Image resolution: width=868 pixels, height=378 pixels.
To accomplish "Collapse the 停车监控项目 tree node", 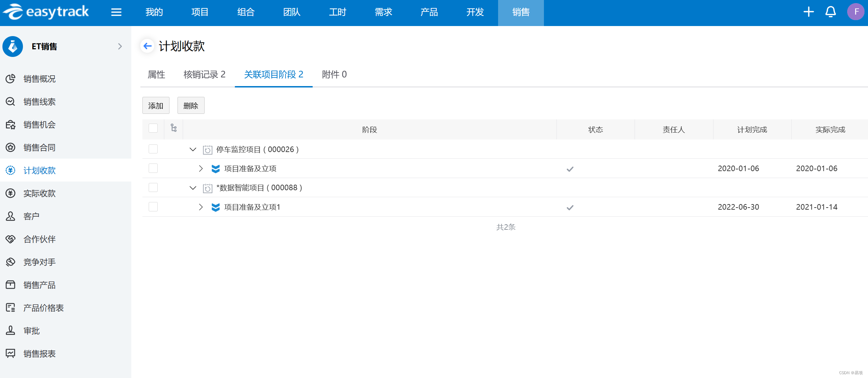I will coord(193,150).
